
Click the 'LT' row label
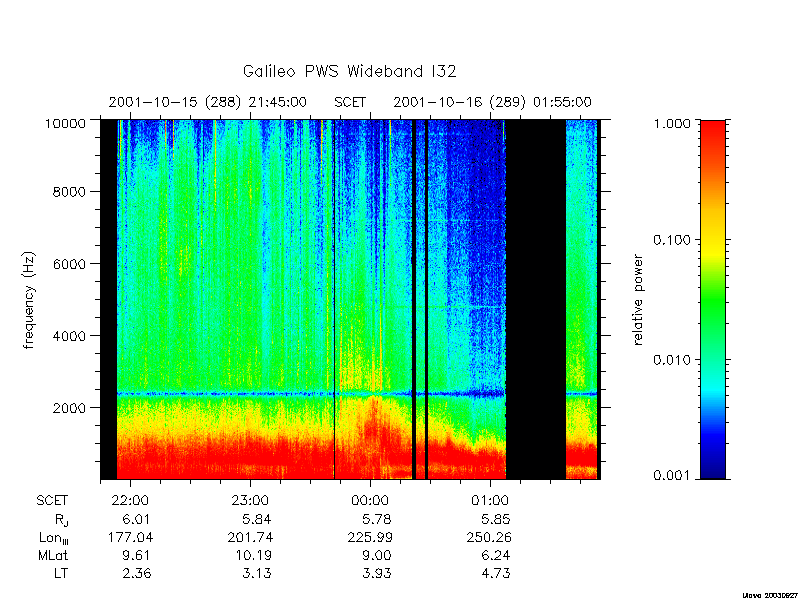61,573
